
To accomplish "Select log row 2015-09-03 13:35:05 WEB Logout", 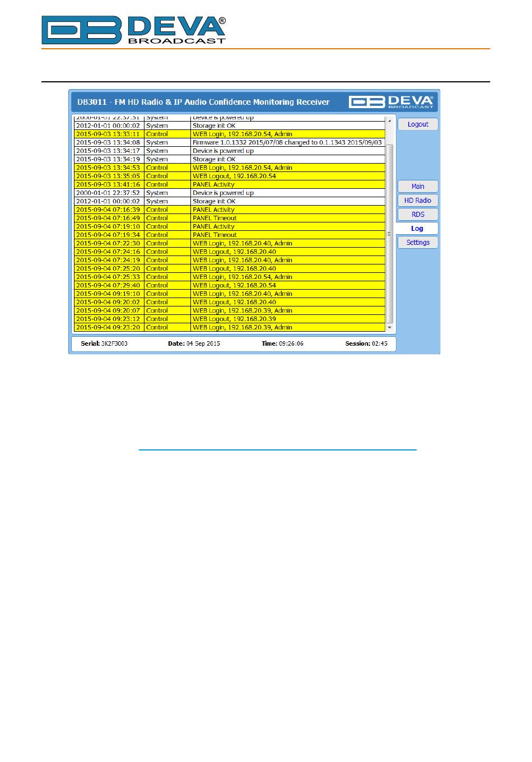I will tap(230, 176).
